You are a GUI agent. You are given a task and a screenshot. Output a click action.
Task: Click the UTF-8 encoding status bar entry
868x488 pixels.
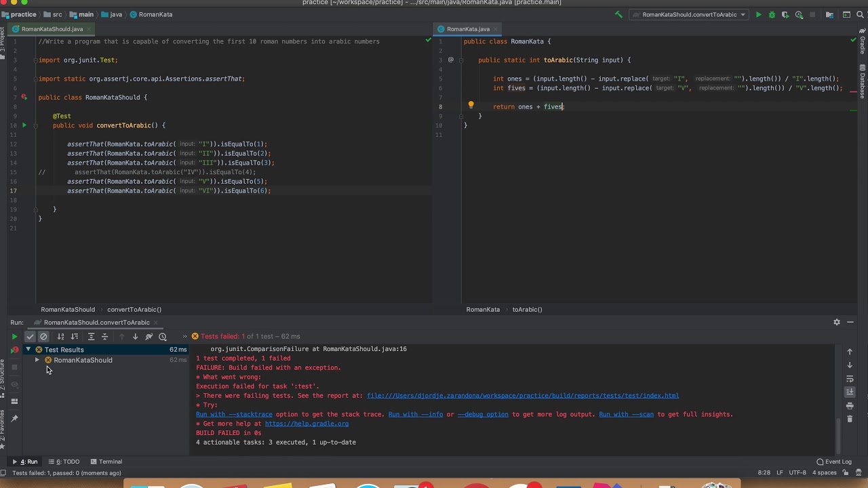pyautogui.click(x=797, y=472)
